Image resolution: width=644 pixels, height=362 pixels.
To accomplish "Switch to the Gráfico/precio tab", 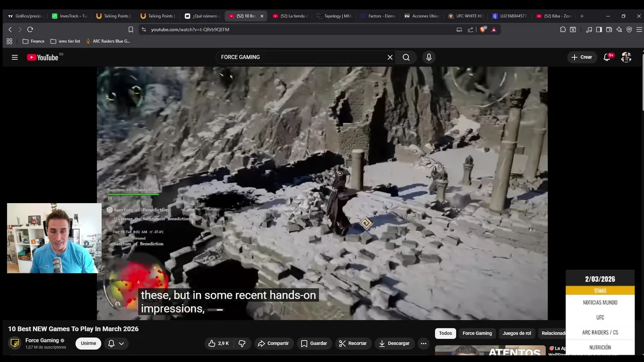I will (x=25, y=16).
